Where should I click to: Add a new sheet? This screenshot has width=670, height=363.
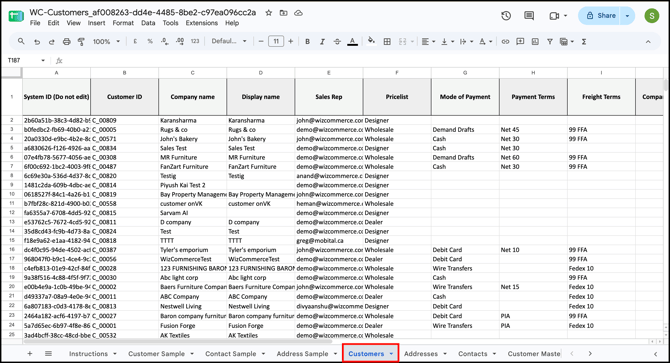[29, 354]
